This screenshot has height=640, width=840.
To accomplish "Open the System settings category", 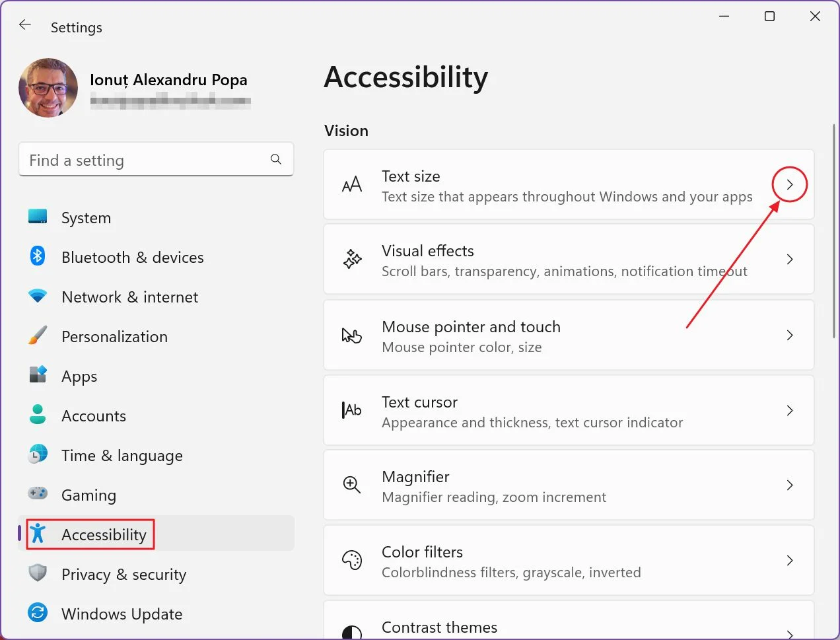I will click(x=156, y=217).
